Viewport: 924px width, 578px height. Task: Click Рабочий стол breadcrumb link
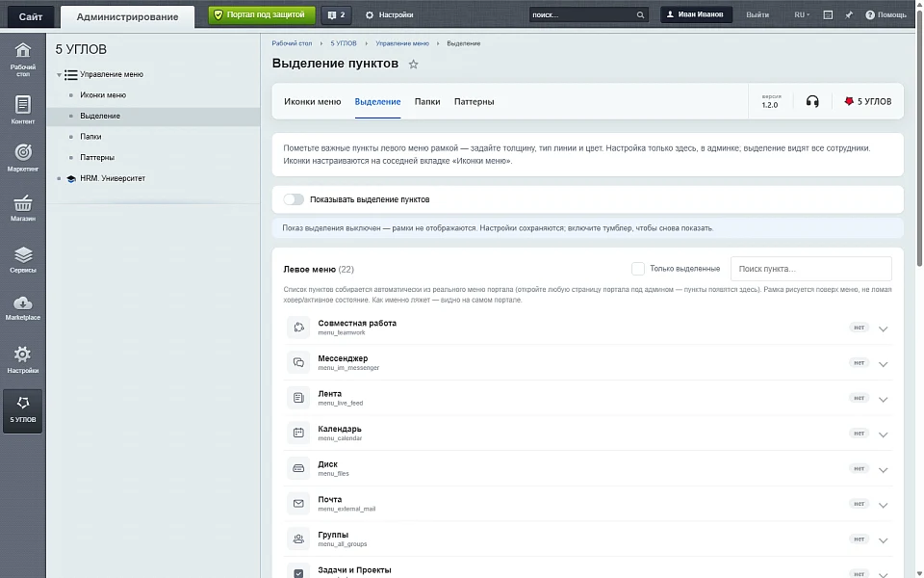(292, 43)
